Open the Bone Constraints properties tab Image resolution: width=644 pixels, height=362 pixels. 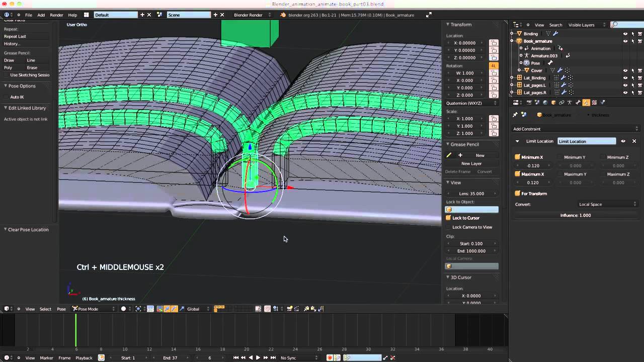pyautogui.click(x=586, y=103)
